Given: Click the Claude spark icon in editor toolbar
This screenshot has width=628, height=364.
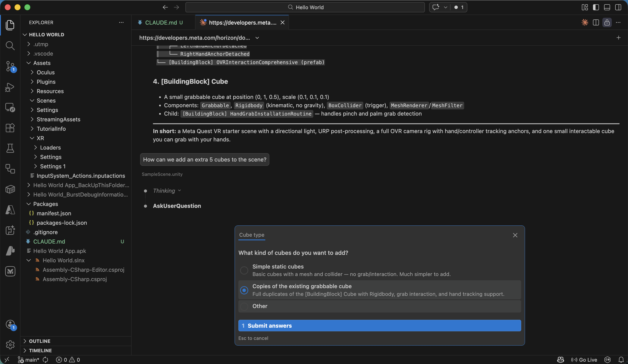Looking at the screenshot, I should click(x=585, y=22).
